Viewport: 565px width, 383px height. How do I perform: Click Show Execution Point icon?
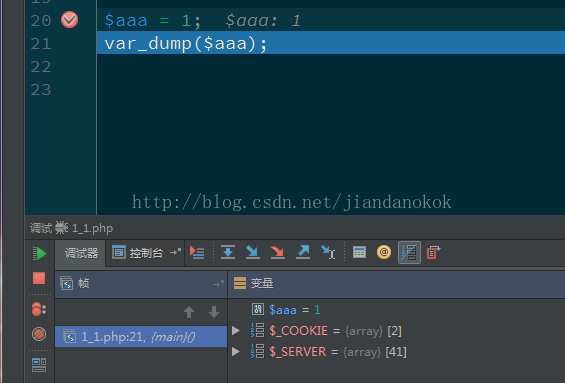pyautogui.click(x=197, y=253)
